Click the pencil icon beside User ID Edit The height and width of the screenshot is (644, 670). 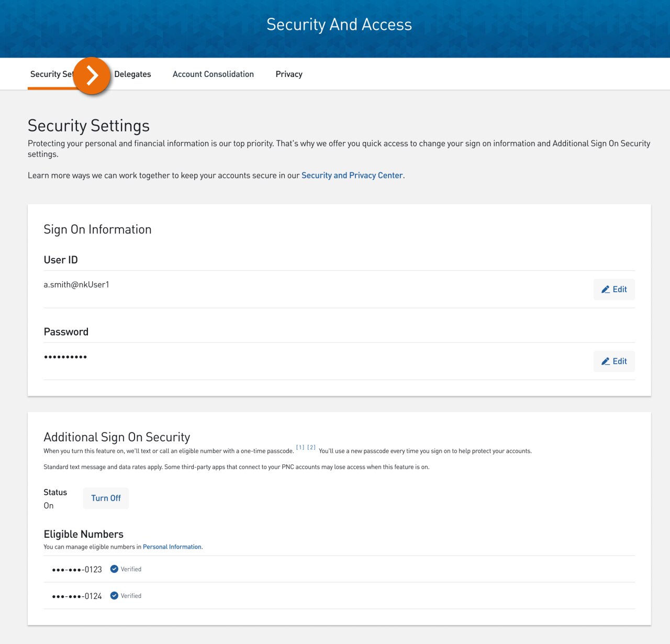pos(606,289)
